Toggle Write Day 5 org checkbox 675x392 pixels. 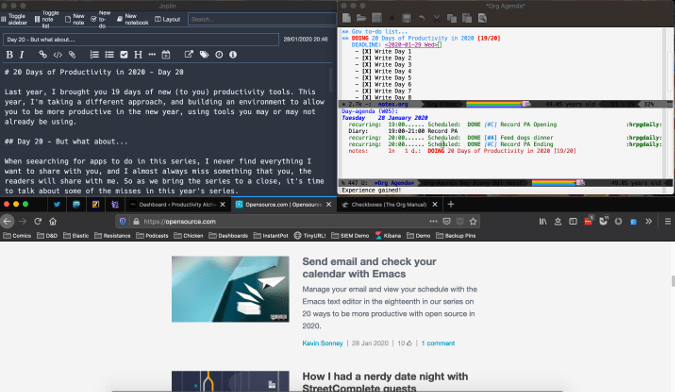click(367, 78)
